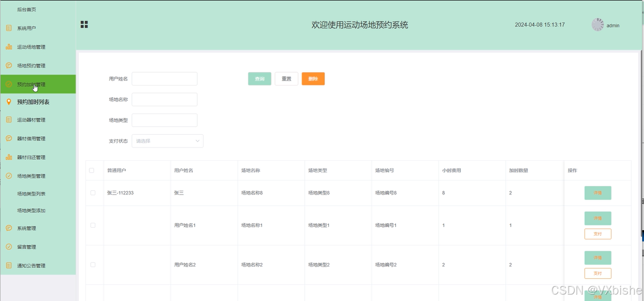
Task: Click the 留言管理 check circle icon
Action: pos(9,246)
